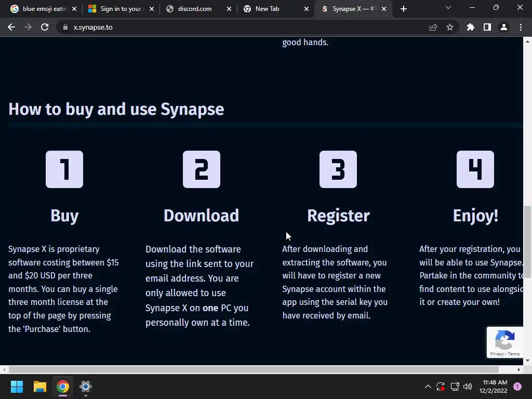Click the network display tray icon
The width and height of the screenshot is (532, 399).
coord(455,387)
